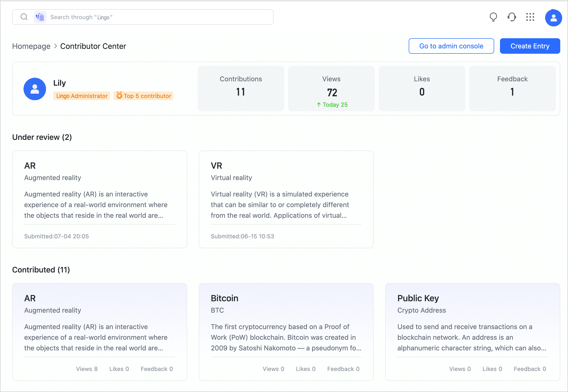The width and height of the screenshot is (568, 392).
Task: Open your account avatar in the top right
Action: point(553,17)
